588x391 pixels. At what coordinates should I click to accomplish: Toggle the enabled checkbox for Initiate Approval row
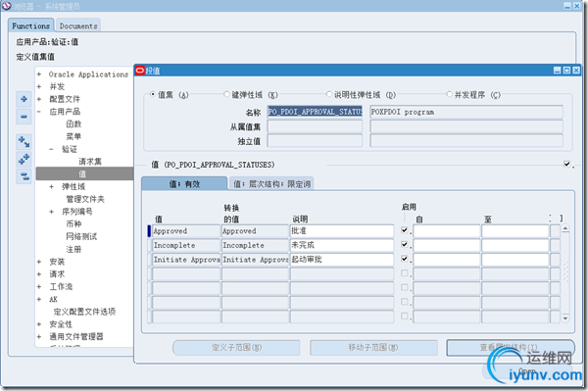tap(404, 259)
